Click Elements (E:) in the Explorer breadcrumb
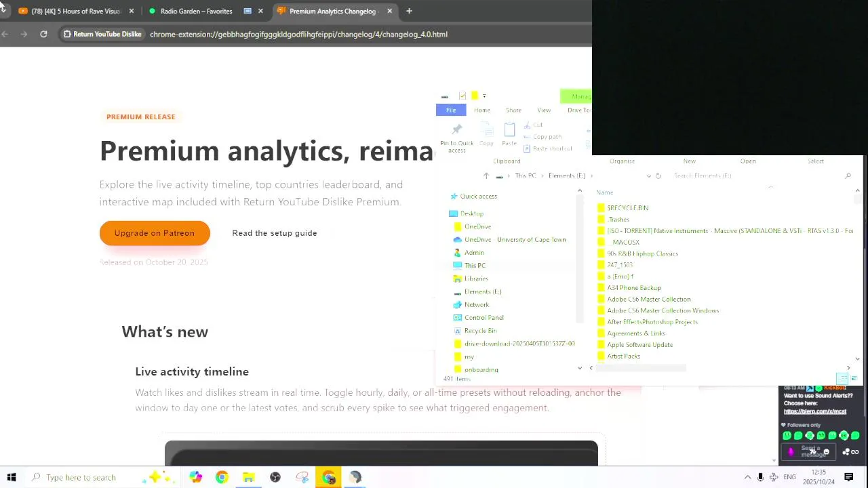868x488 pixels. click(x=567, y=176)
